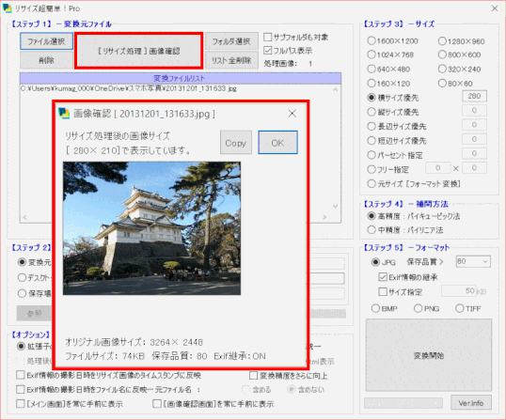Select 縦サイズ優先 radio button
Image resolution: width=506 pixels, height=420 pixels.
[372, 112]
